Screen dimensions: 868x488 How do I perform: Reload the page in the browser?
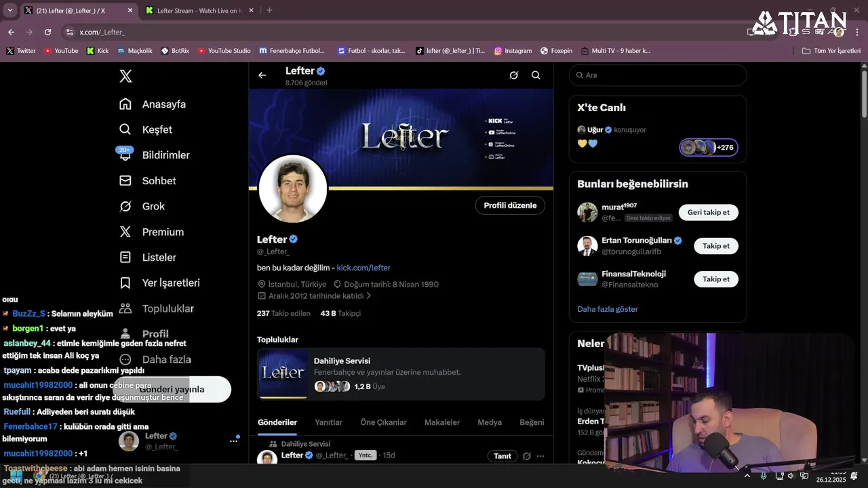pos(47,32)
